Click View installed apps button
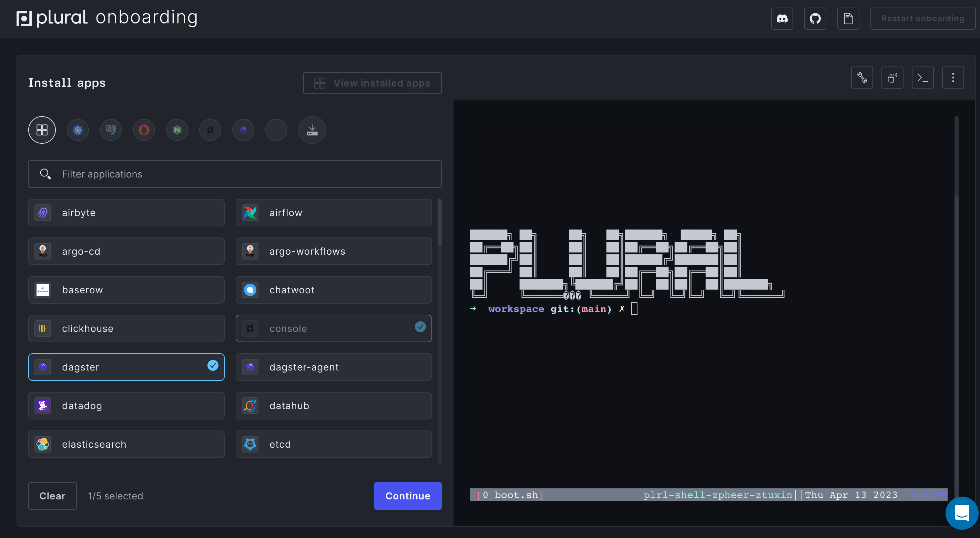Image resolution: width=980 pixels, height=538 pixels. pyautogui.click(x=372, y=83)
